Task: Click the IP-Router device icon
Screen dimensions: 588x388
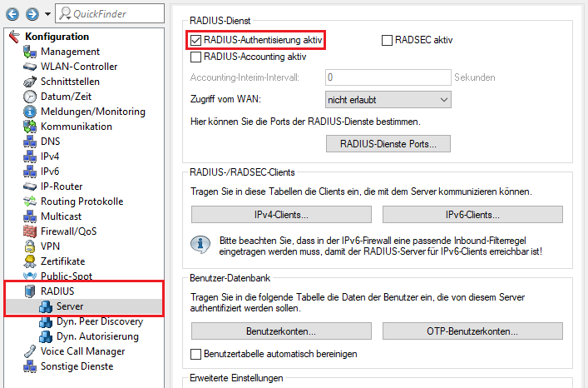Action: pos(30,187)
